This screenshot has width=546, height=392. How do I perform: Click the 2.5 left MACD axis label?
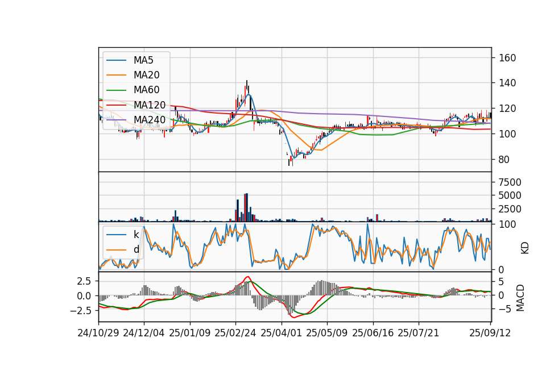click(84, 281)
